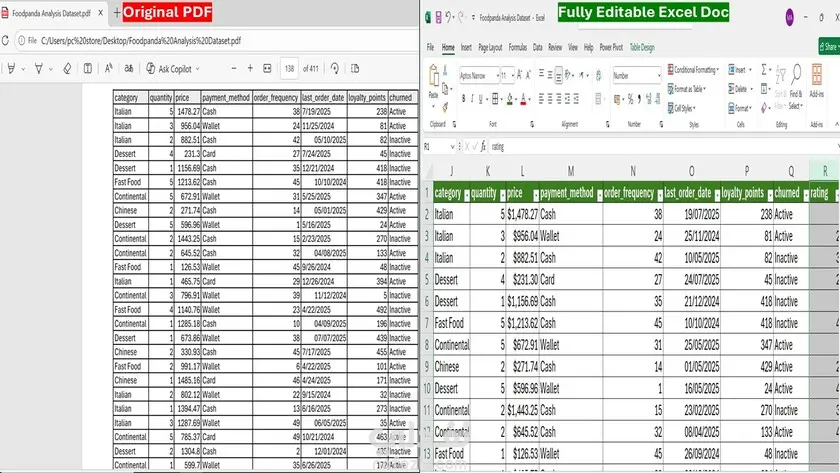Select the Foodpanda Analysis Dataset.pdf browser tab

(52, 13)
